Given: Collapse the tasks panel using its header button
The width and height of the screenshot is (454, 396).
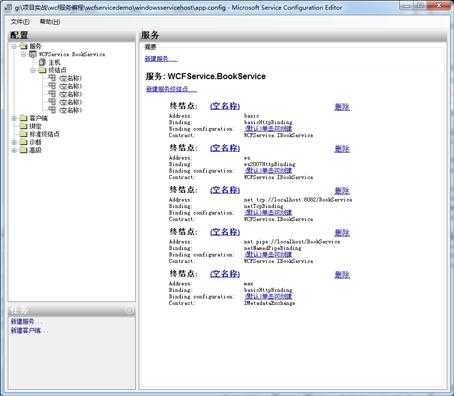Looking at the screenshot, I should tap(130, 311).
